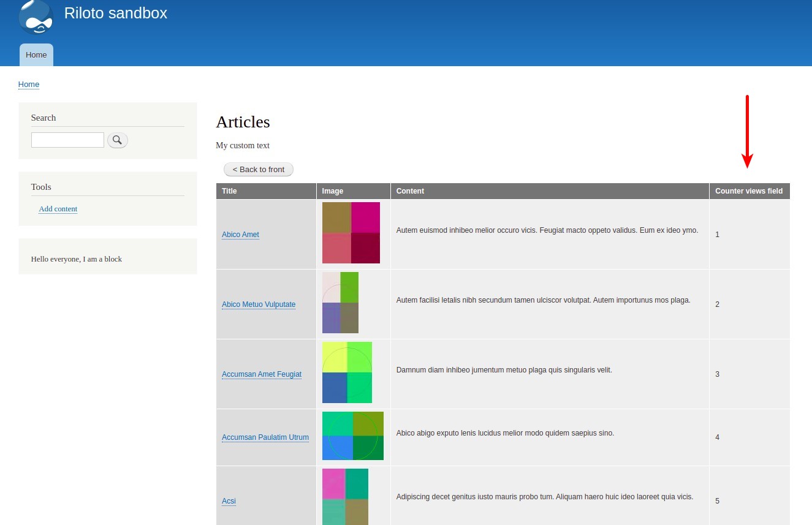Open the Acsi article link
This screenshot has height=525, width=812.
[229, 501]
